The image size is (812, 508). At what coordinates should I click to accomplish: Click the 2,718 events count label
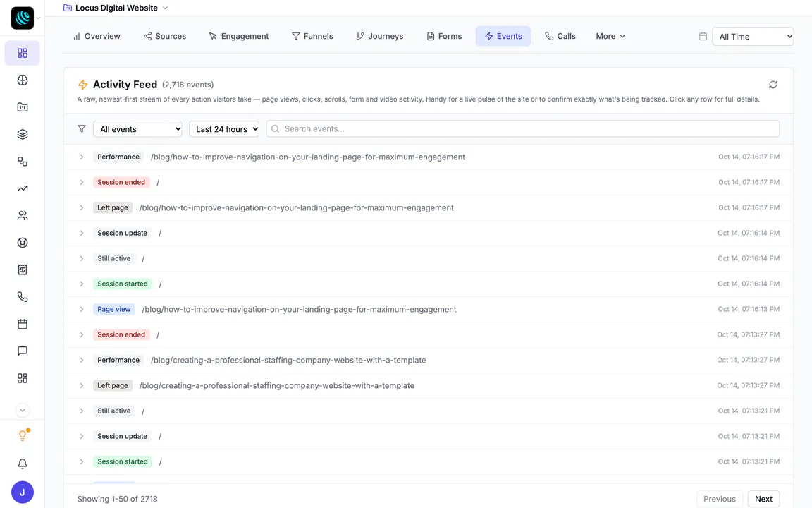point(188,85)
